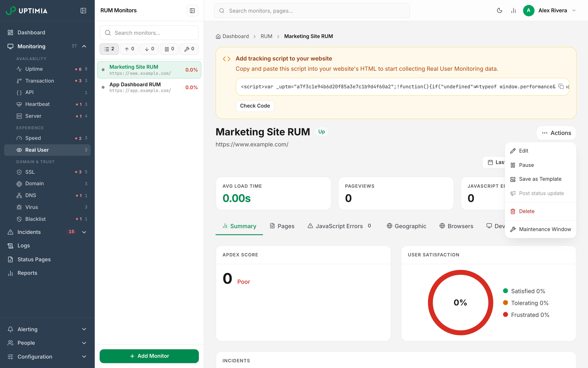Viewport: 588px width, 368px height.
Task: Open the Uptime monitors section
Action: coord(47,69)
